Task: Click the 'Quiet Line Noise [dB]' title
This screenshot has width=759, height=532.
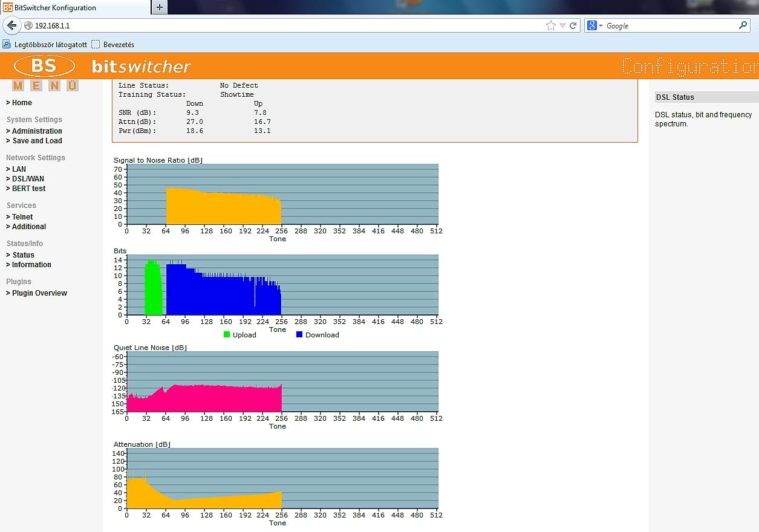Action: tap(150, 348)
